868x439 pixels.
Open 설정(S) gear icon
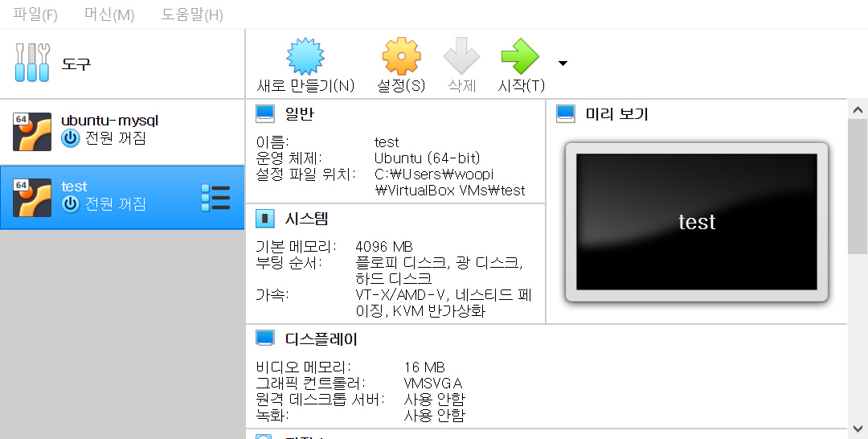[x=401, y=56]
